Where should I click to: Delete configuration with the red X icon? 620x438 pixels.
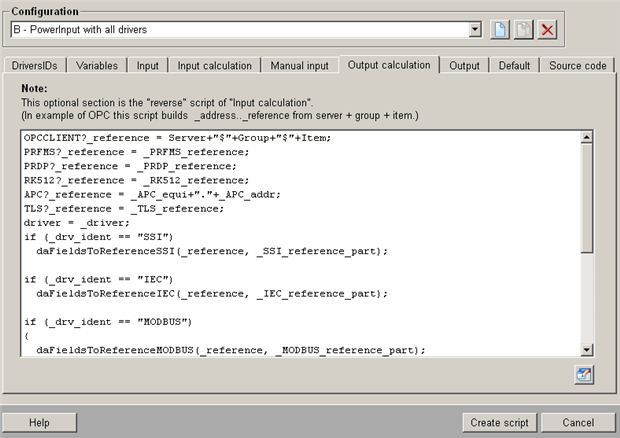point(547,30)
